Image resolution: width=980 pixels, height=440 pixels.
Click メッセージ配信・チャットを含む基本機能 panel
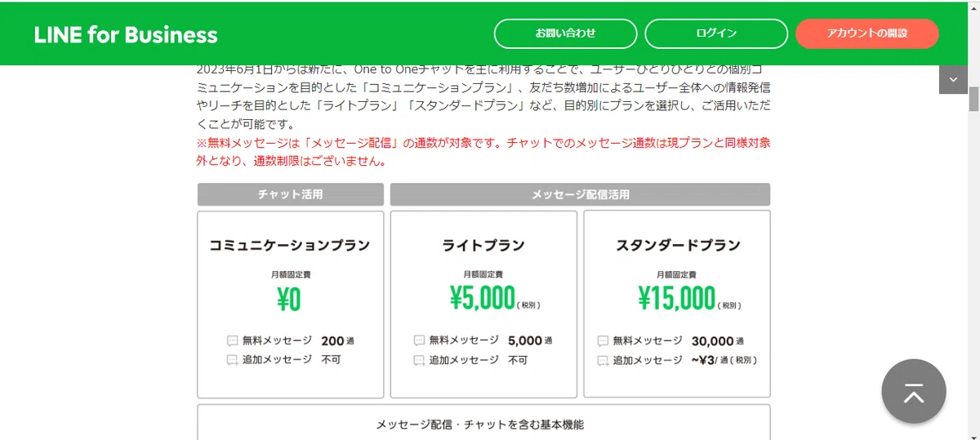click(483, 423)
